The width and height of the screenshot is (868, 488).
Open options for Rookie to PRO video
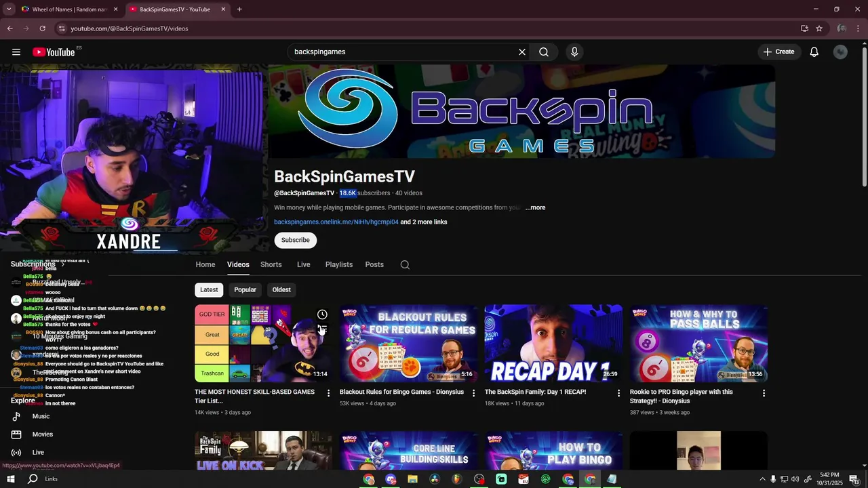click(x=764, y=393)
